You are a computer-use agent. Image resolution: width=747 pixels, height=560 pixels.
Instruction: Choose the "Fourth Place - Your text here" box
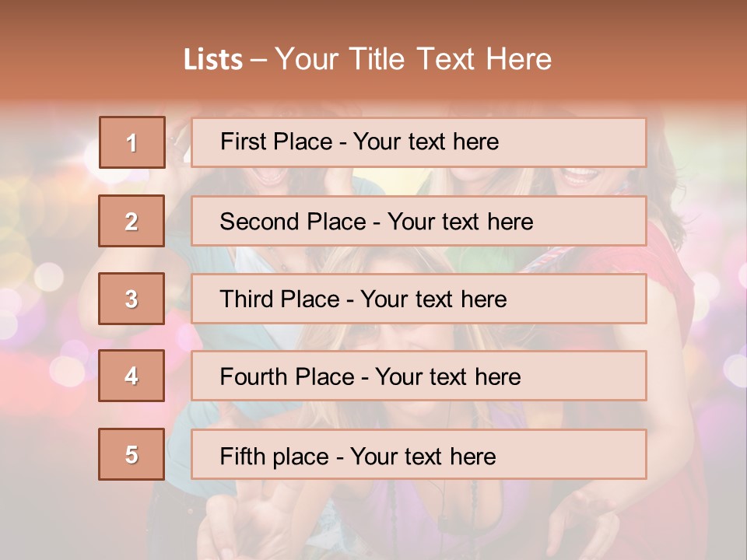click(x=419, y=376)
